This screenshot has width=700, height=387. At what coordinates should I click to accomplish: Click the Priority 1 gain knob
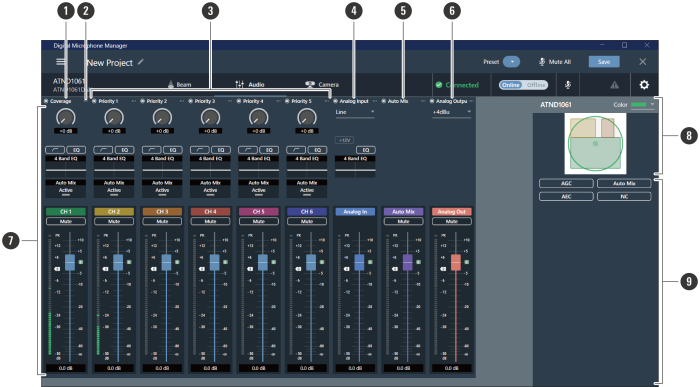click(114, 118)
